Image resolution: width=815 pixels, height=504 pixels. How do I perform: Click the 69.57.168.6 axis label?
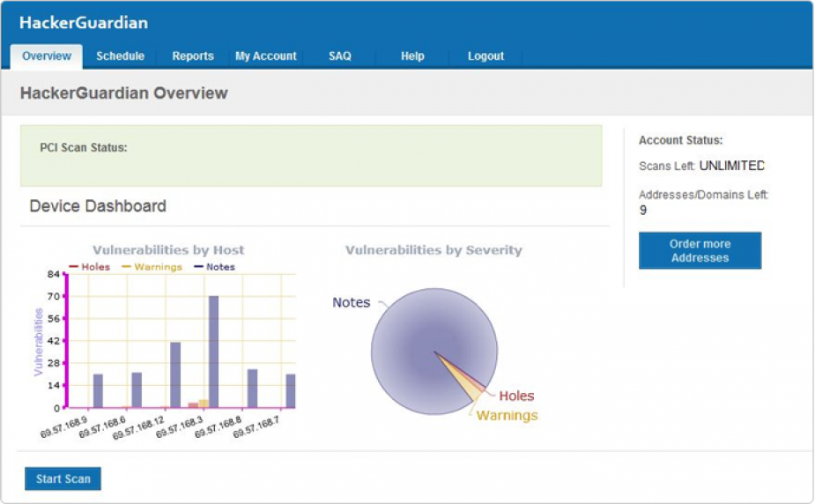(103, 426)
